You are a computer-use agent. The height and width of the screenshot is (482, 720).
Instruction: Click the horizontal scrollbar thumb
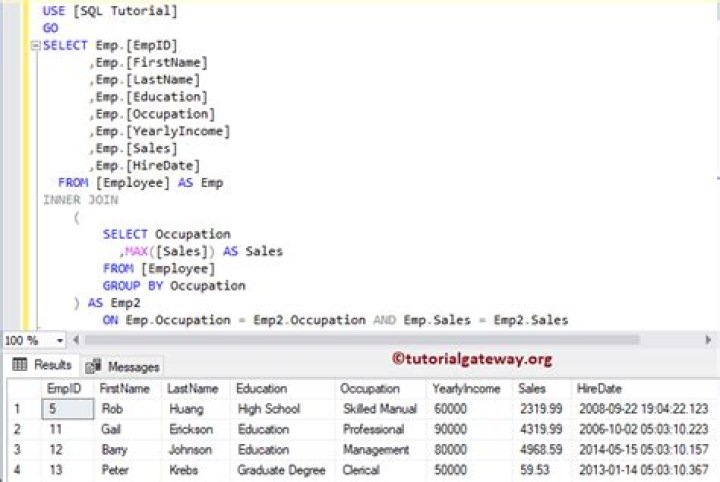[362, 340]
